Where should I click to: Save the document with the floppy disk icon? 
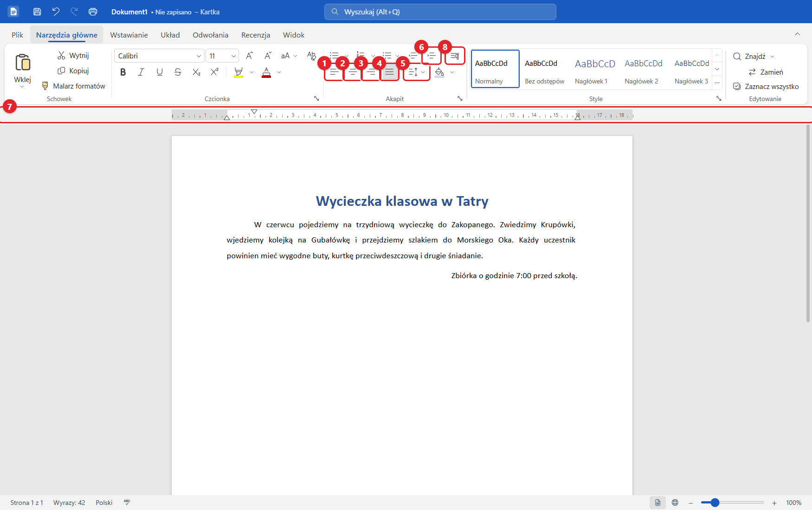click(x=37, y=12)
